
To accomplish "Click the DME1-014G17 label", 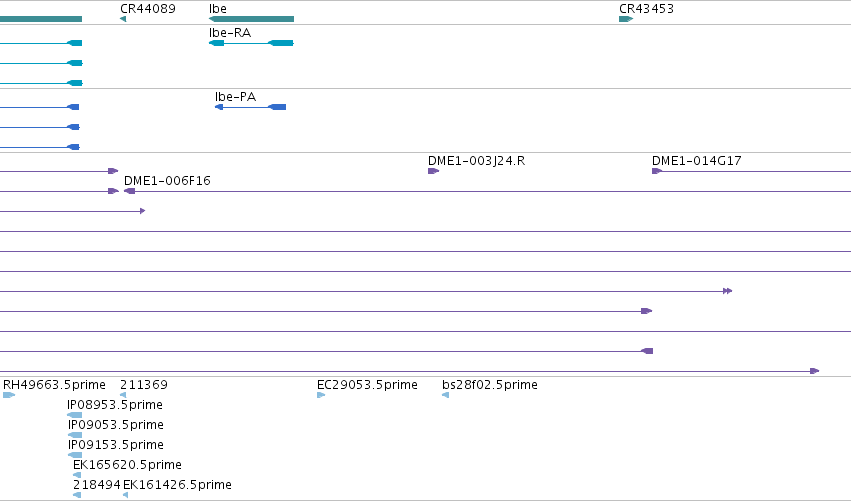I will 696,161.
